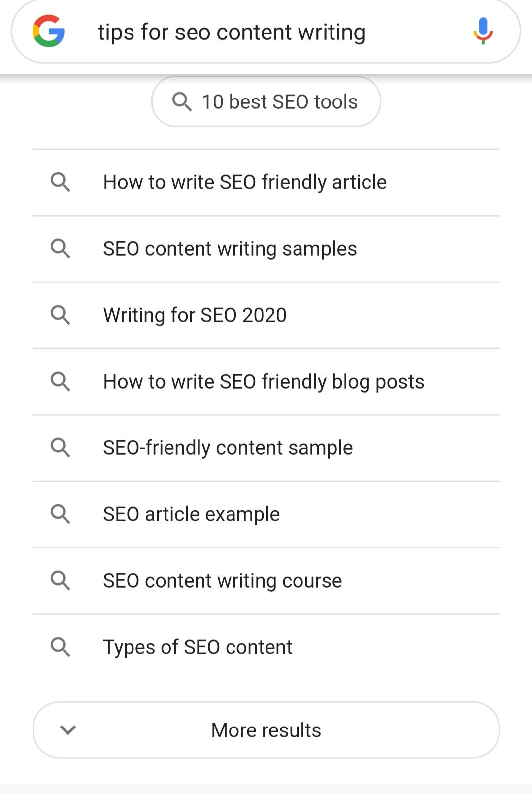The width and height of the screenshot is (532, 794).
Task: Tap the search icon next to 'Writing for SEO 2020'
Action: [x=61, y=315]
